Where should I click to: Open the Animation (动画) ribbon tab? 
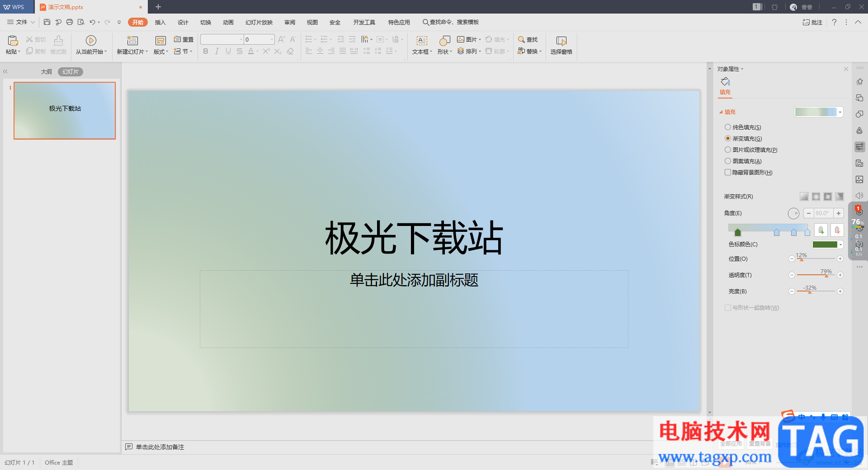[228, 22]
